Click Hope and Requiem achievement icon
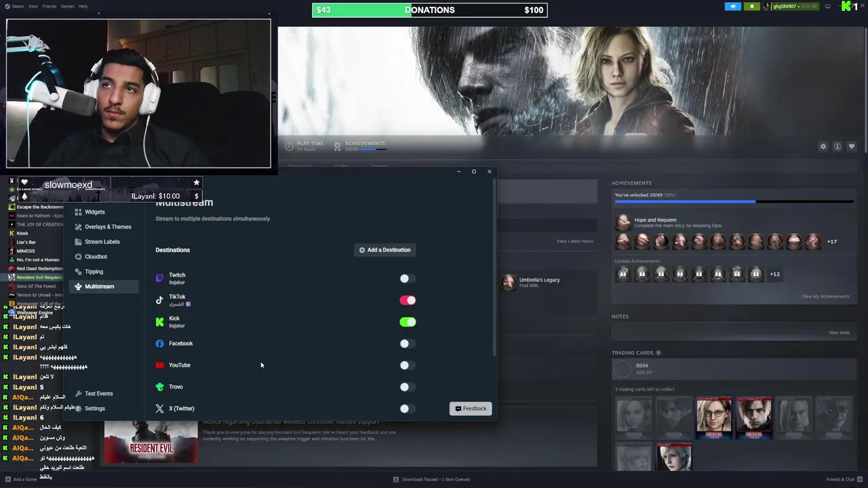Screen dimensions: 868x488 (623, 222)
